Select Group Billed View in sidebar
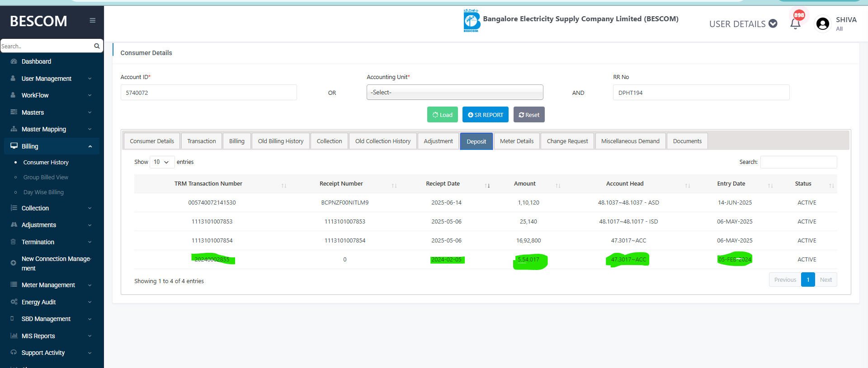 (x=46, y=177)
